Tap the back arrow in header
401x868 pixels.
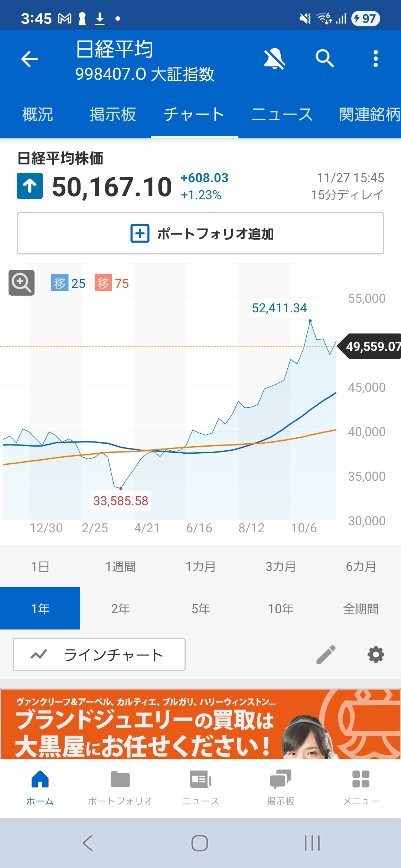point(30,59)
